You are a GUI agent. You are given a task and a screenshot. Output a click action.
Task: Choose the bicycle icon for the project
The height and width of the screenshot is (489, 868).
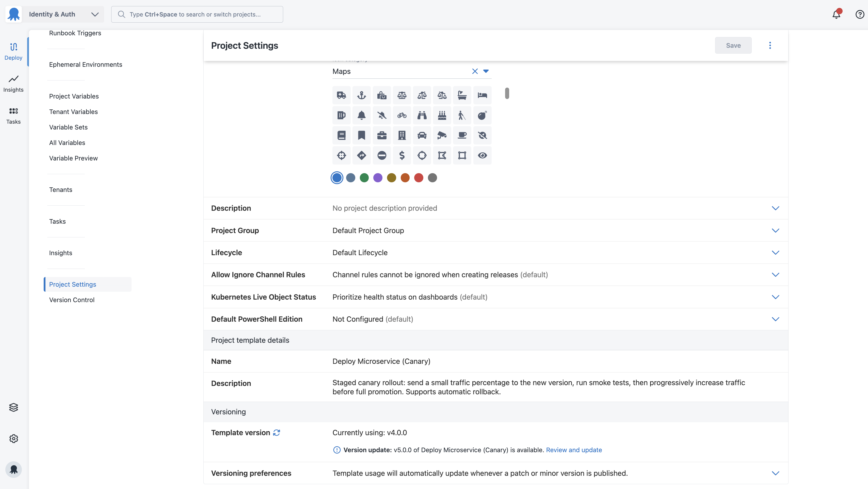pyautogui.click(x=402, y=115)
